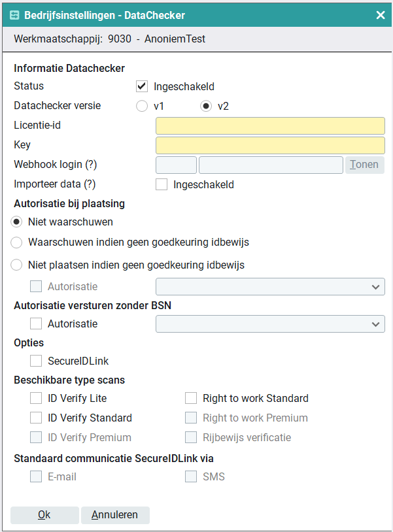The height and width of the screenshot is (532, 393).
Task: Select Datachecker versie v2
Action: (206, 106)
